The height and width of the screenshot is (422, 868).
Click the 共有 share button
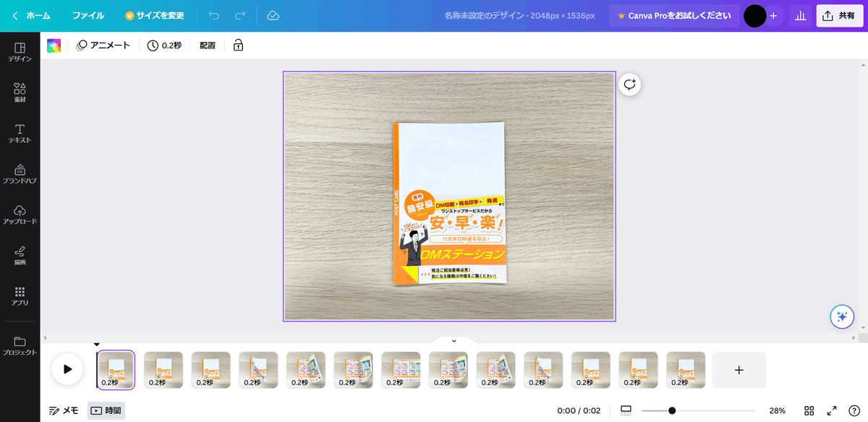[840, 15]
